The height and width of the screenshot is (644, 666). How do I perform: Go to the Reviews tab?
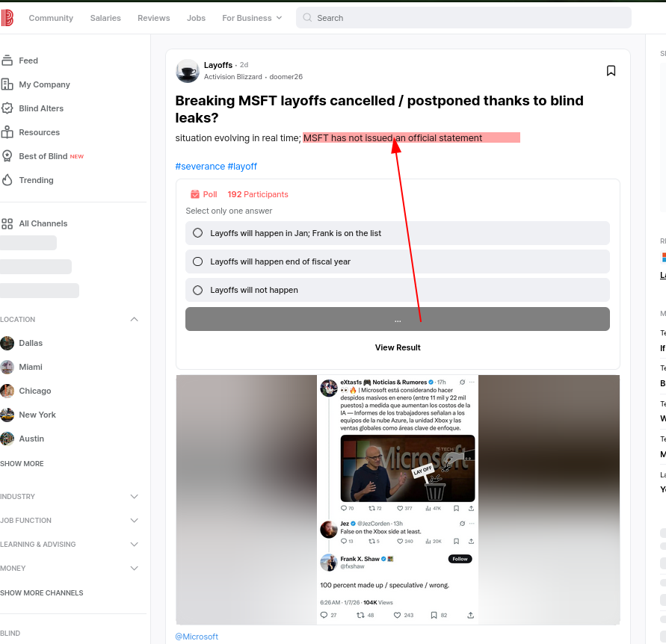(x=154, y=18)
